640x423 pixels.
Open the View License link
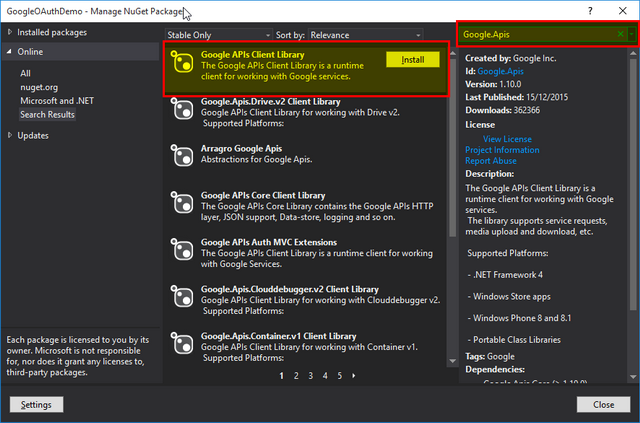(x=507, y=139)
